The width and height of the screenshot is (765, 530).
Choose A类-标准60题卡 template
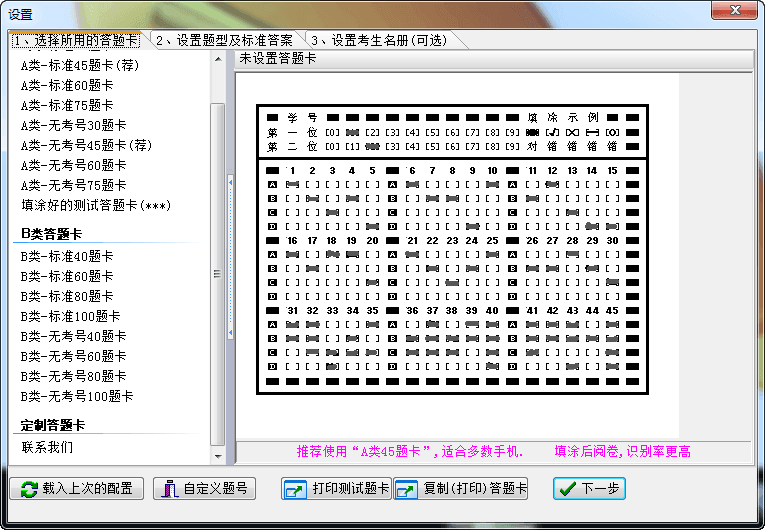tap(67, 85)
